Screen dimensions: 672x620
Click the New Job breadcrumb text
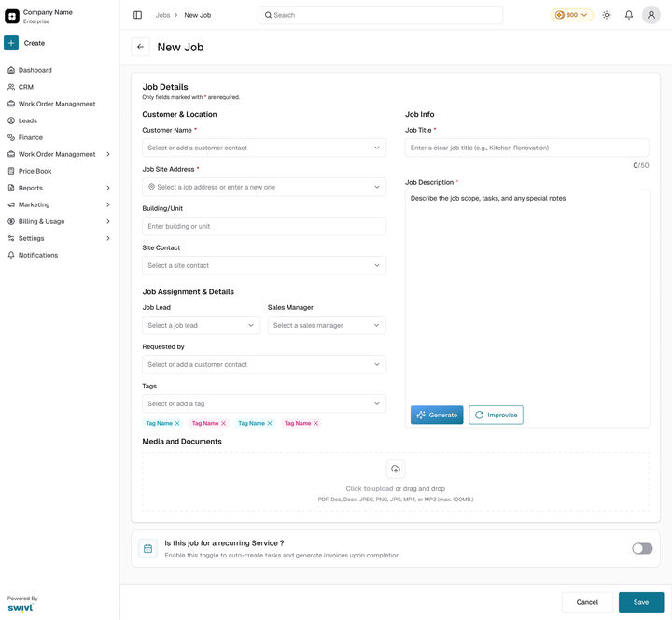tap(198, 15)
